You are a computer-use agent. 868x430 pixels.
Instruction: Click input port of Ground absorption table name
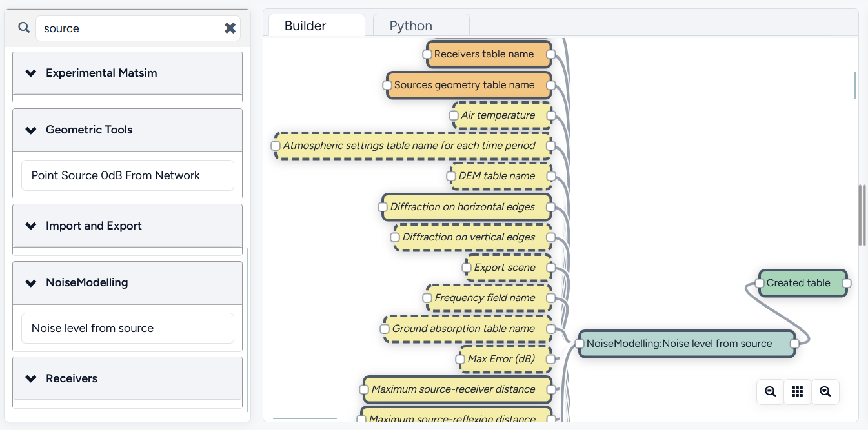pyautogui.click(x=385, y=329)
